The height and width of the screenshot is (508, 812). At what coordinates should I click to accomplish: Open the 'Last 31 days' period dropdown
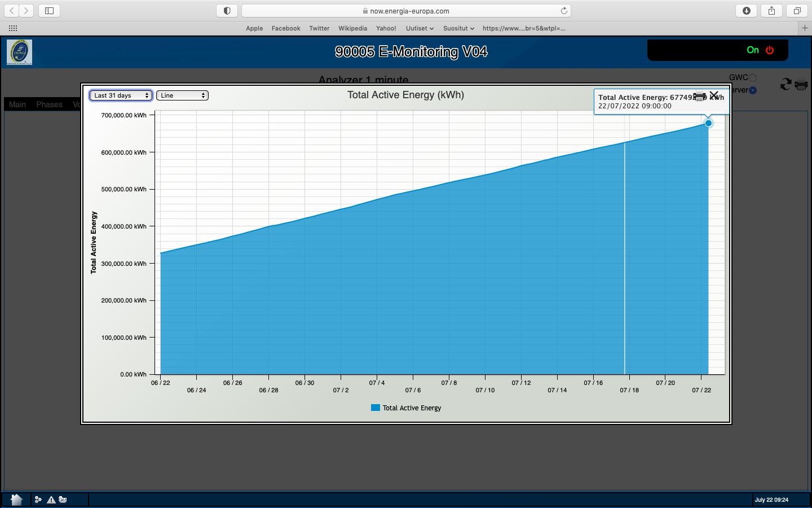(121, 95)
